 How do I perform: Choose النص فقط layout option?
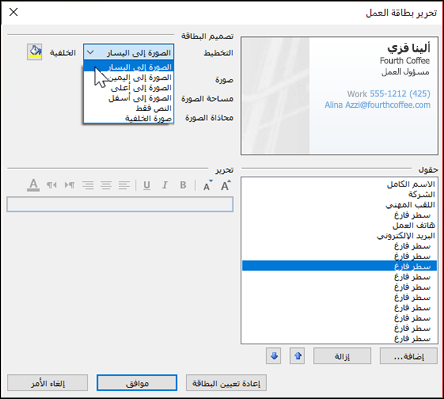point(129,108)
